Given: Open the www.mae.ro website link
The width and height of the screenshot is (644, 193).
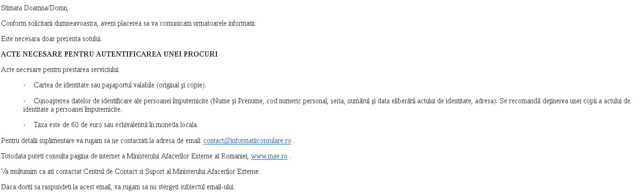Looking at the screenshot, I should click(x=269, y=156).
